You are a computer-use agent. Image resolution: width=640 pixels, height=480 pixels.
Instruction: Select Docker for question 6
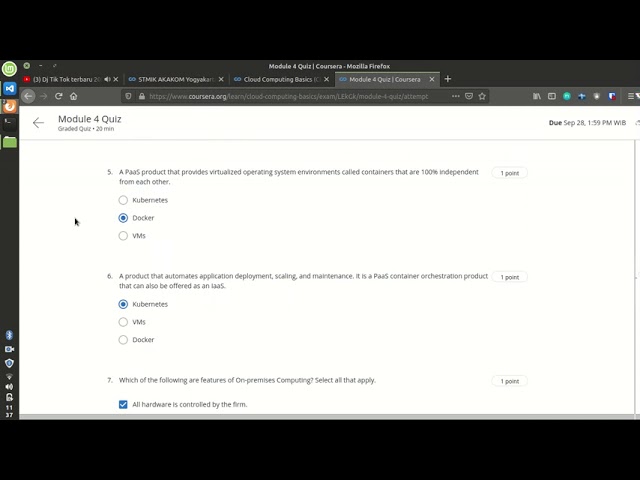pyautogui.click(x=123, y=340)
